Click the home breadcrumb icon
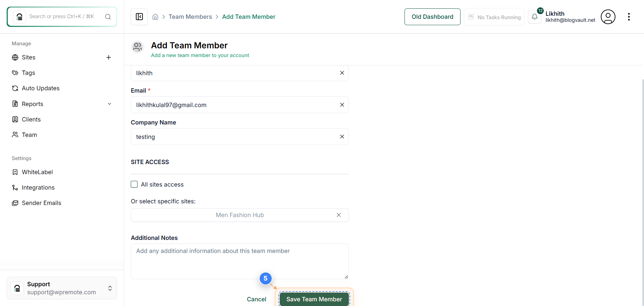The image size is (644, 306). coord(155,16)
